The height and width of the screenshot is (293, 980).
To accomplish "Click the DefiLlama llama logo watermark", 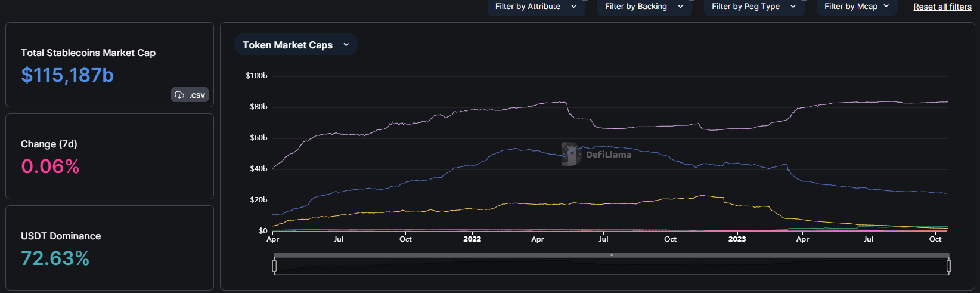I will coord(571,154).
